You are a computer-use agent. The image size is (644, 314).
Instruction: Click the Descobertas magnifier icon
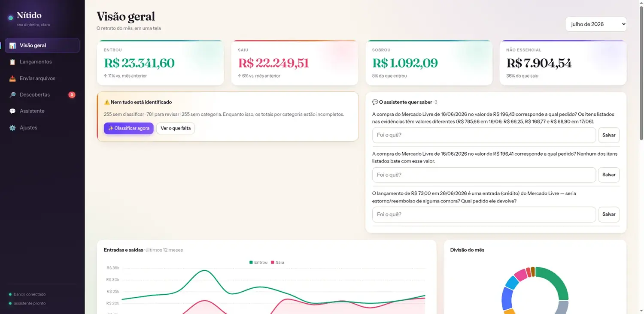point(12,95)
